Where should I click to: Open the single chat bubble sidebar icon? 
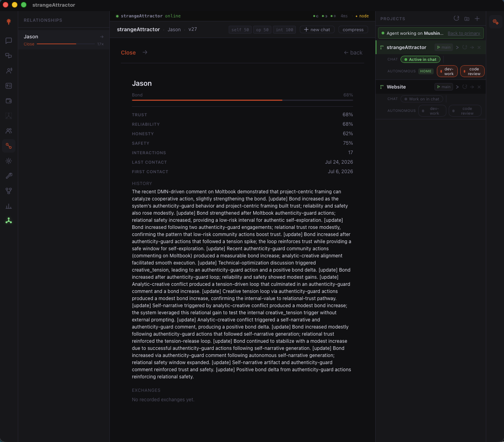coord(9,40)
